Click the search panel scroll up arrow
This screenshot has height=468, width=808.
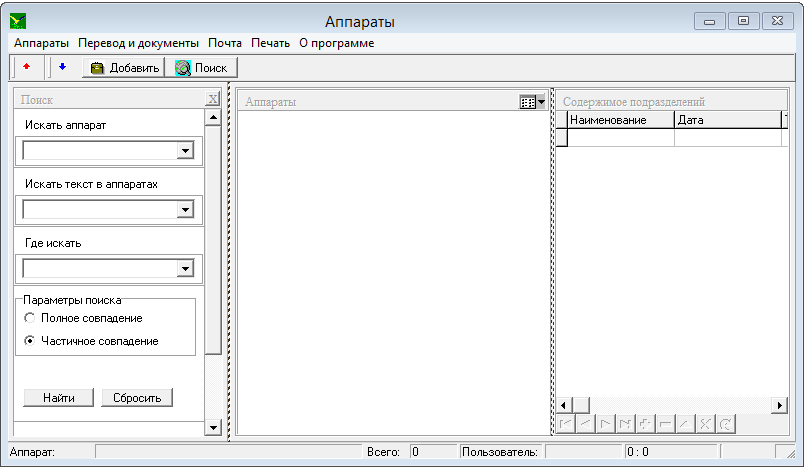coord(213,118)
